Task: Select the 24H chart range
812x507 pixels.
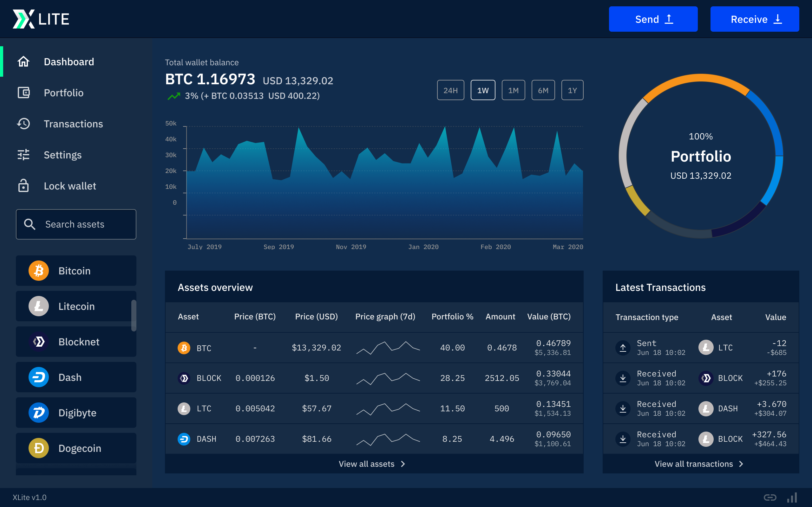Action: point(450,90)
